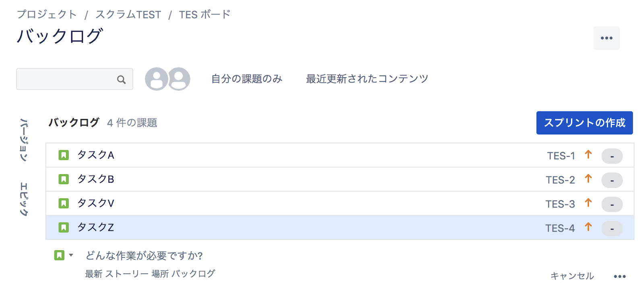Viewport: 644px width, 294px height.
Task: Toggle the 自分の課題のみ quick filter
Action: click(x=247, y=79)
